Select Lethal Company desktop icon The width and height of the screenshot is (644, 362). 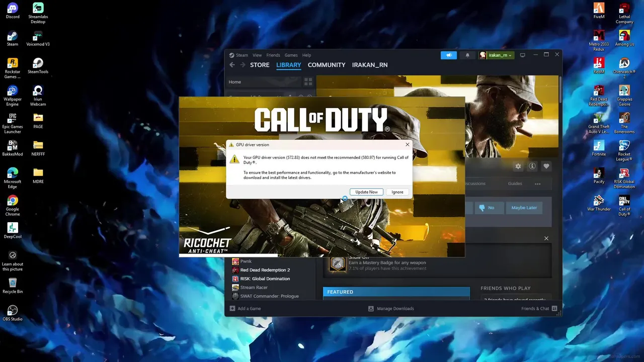(x=624, y=14)
